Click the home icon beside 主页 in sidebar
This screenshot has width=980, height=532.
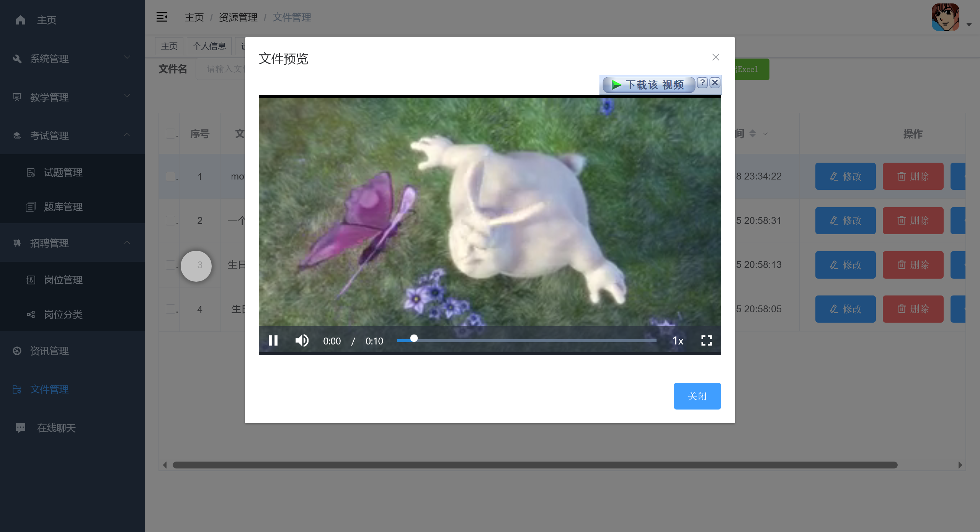[x=21, y=20]
